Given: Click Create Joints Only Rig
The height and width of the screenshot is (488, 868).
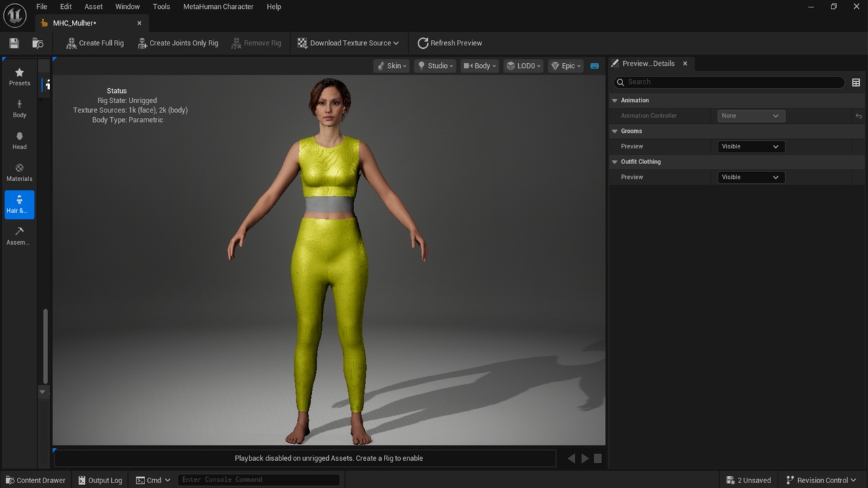Looking at the screenshot, I should [x=178, y=43].
